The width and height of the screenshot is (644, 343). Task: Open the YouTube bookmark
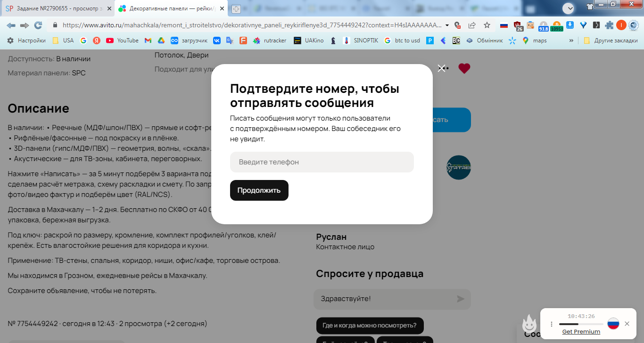(122, 41)
